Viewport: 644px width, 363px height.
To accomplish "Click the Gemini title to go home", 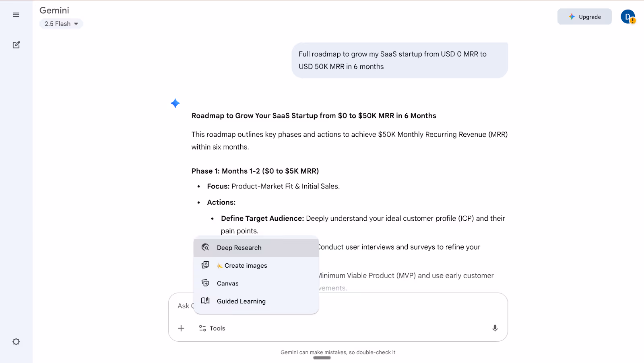I will [x=54, y=10].
